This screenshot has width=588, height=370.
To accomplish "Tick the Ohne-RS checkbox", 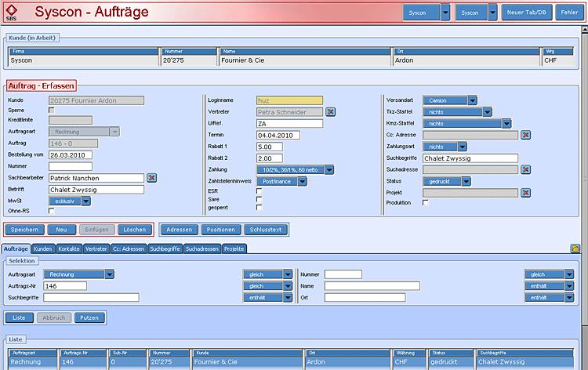I will coord(52,211).
